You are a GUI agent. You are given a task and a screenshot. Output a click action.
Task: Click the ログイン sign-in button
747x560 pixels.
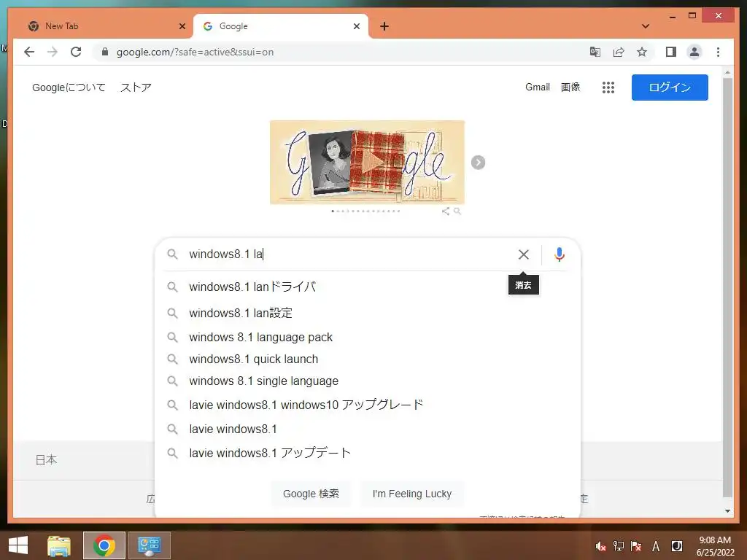point(670,87)
